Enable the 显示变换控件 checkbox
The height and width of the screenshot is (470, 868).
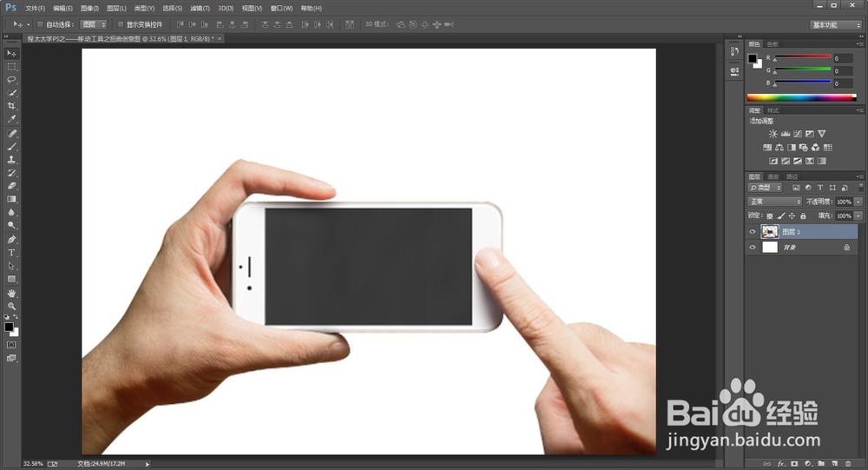[120, 24]
